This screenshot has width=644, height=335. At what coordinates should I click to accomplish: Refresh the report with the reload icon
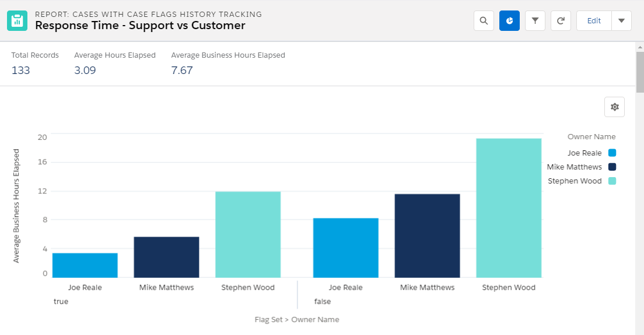tap(561, 21)
